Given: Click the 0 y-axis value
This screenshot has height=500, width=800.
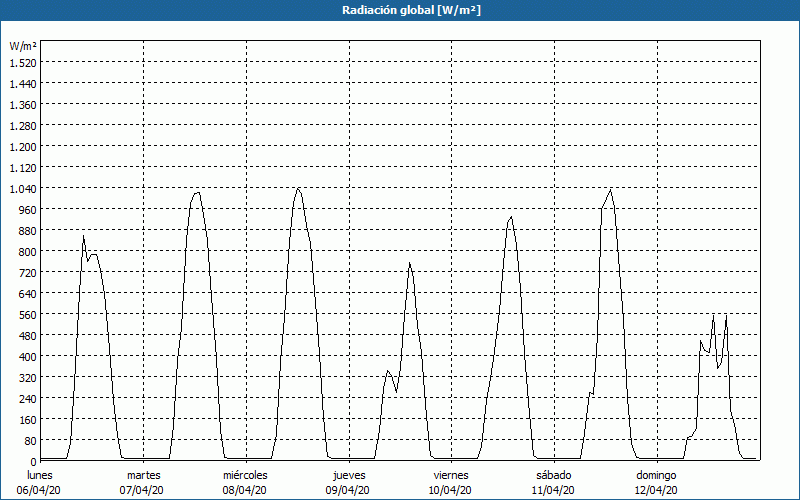Looking at the screenshot, I should coord(34,462).
